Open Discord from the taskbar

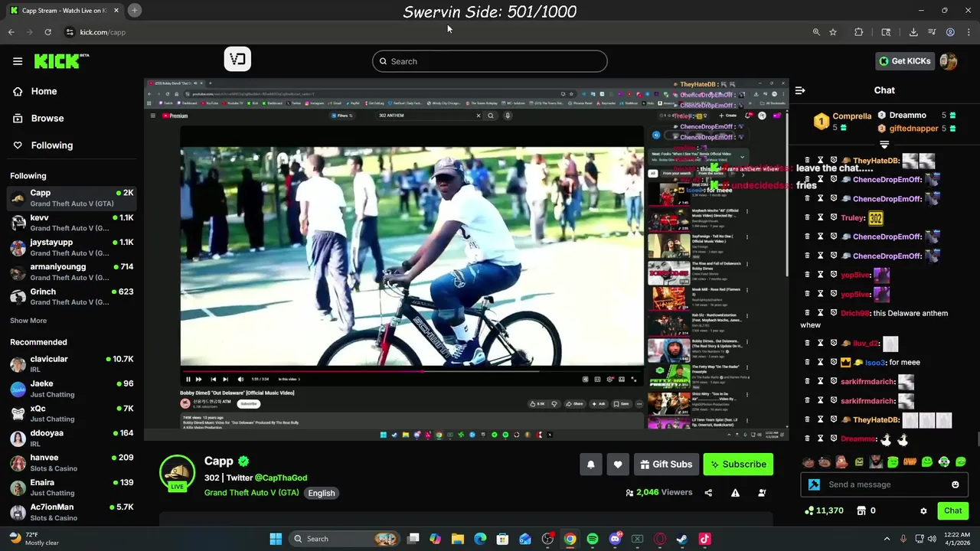coord(615,539)
